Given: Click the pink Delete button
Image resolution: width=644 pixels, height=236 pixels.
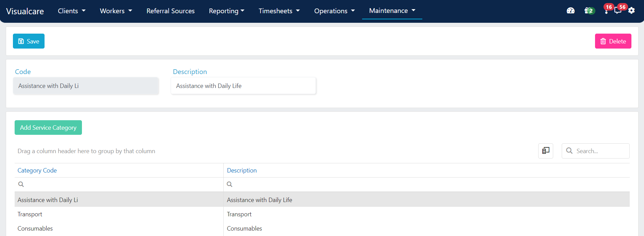Looking at the screenshot, I should tap(613, 41).
